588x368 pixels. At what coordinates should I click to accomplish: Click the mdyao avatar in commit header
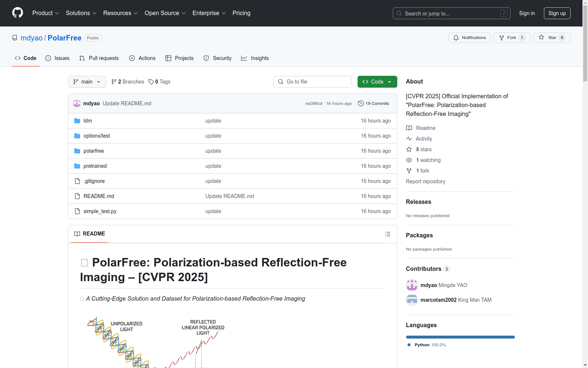point(77,103)
